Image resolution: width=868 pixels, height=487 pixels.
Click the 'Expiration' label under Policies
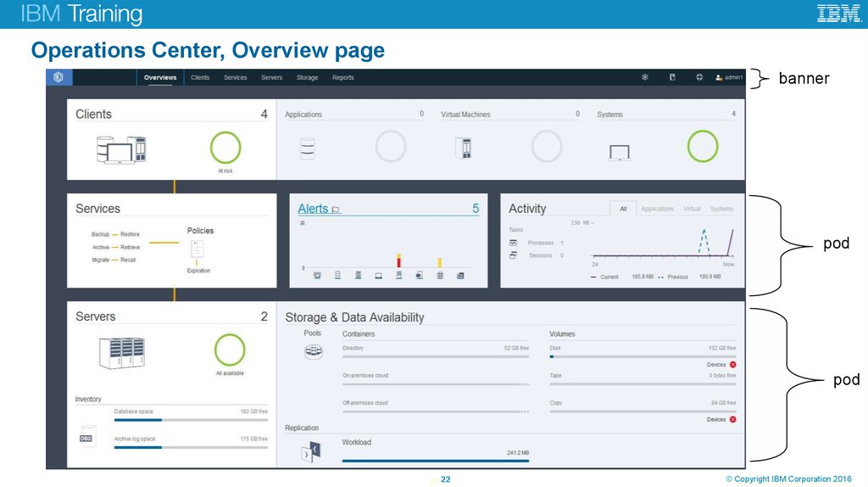(x=198, y=271)
